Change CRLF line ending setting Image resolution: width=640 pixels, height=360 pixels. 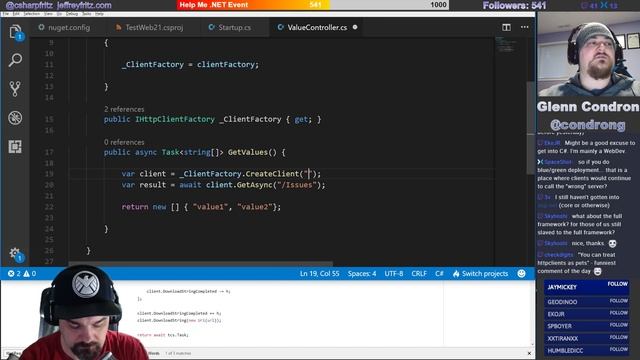coord(419,273)
